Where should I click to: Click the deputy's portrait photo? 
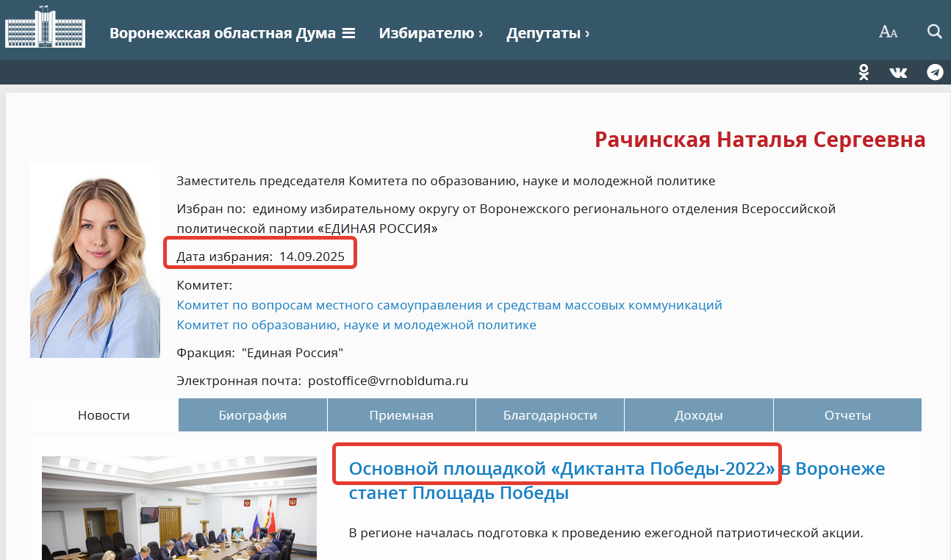pos(95,260)
